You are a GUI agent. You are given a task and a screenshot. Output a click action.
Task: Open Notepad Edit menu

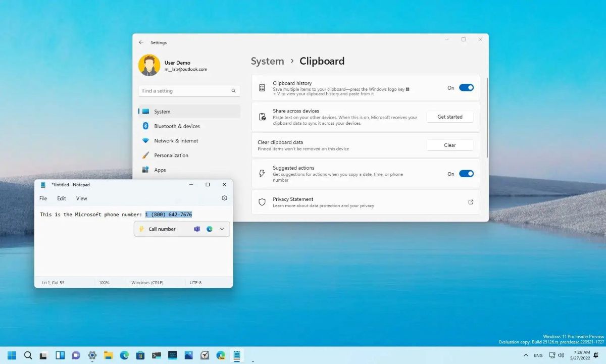62,198
